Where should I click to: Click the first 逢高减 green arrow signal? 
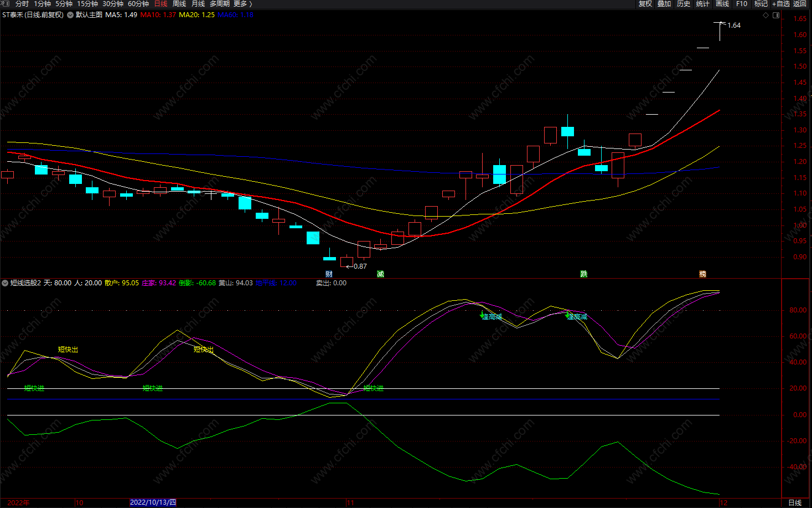(482, 315)
